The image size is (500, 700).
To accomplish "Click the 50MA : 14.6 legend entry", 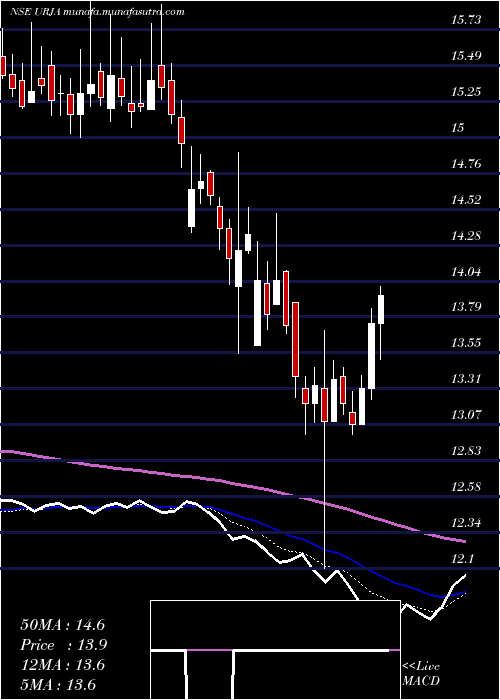I will tap(62, 625).
